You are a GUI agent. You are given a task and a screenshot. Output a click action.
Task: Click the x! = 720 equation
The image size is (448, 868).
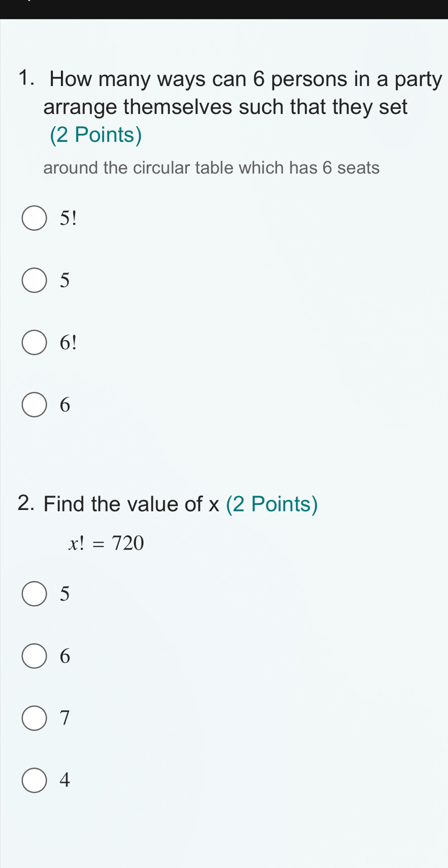click(x=107, y=543)
